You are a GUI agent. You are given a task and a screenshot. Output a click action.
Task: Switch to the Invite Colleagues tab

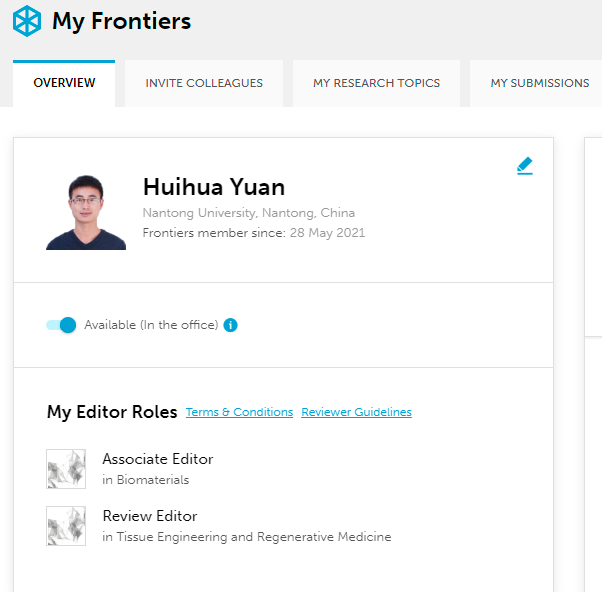point(204,83)
